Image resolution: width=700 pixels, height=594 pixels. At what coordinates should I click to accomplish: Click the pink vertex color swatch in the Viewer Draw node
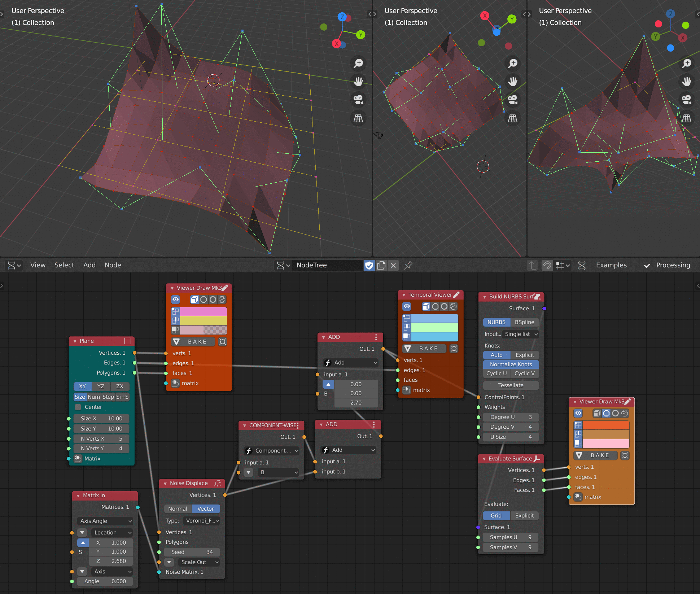(x=203, y=311)
